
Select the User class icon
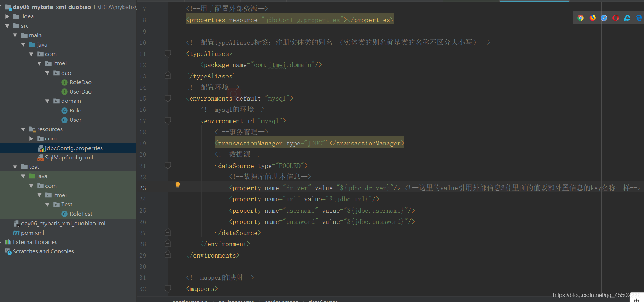click(64, 120)
